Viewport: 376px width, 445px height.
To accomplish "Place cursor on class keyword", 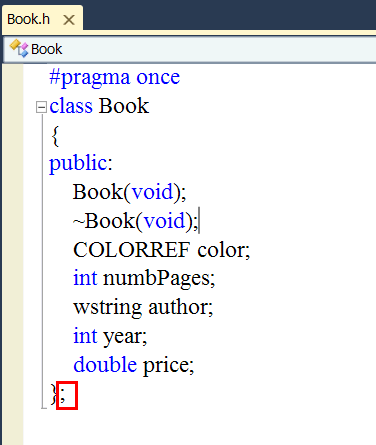I will [x=71, y=106].
